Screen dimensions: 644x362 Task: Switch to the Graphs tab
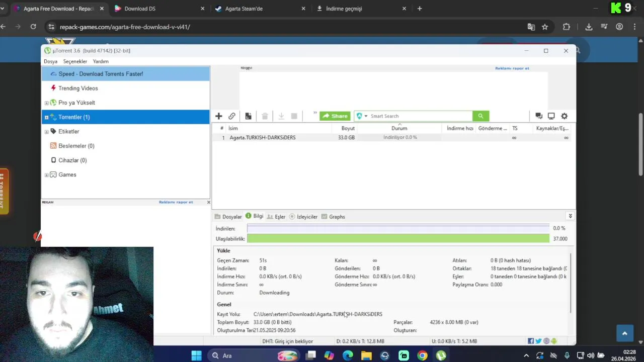tap(333, 217)
